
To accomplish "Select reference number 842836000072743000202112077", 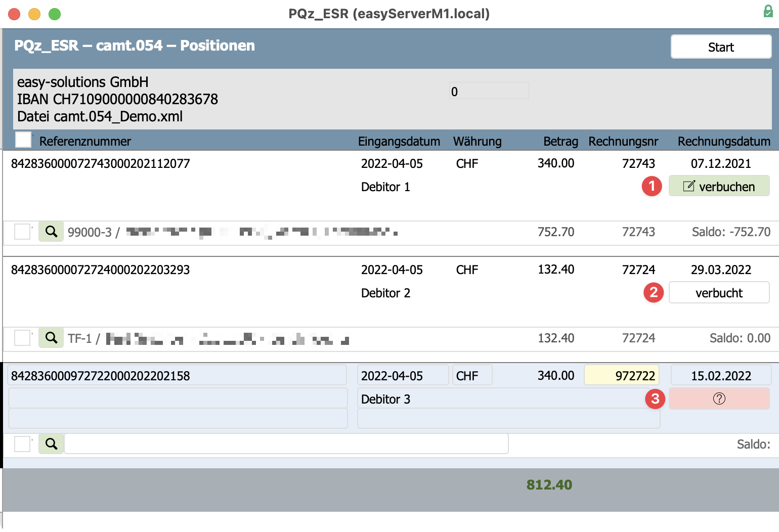I will pyautogui.click(x=101, y=163).
